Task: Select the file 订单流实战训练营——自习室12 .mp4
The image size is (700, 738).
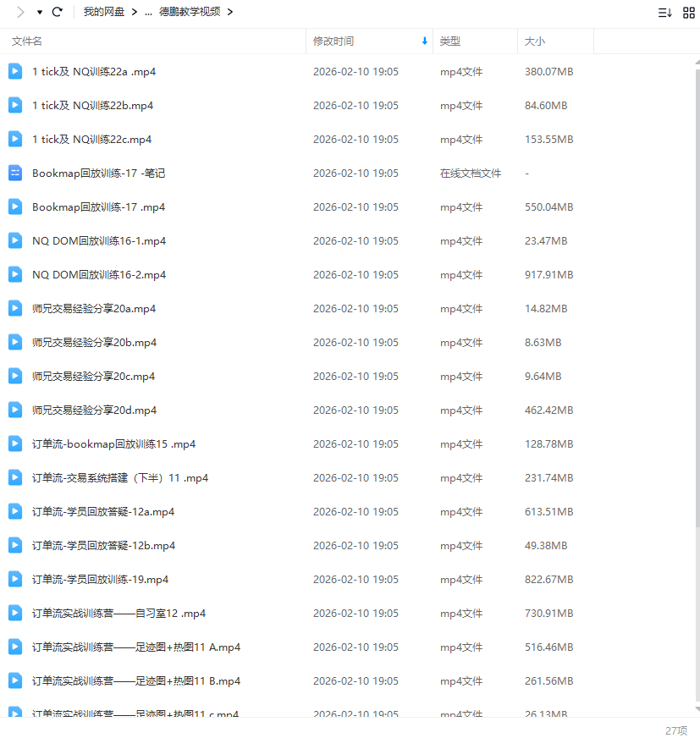Action: [119, 614]
